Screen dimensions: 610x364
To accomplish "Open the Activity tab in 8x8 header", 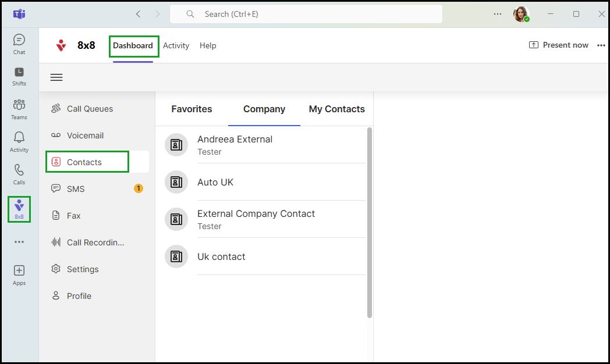I will 176,45.
